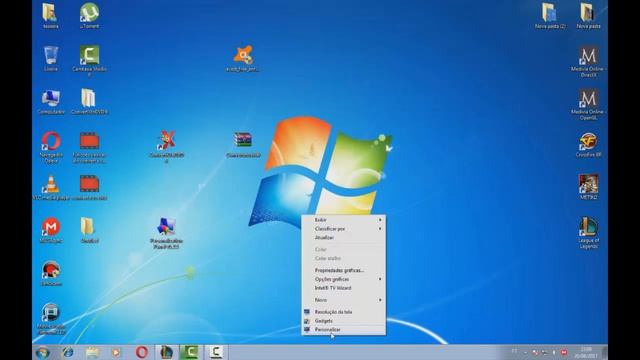
Task: Select Atualizar in the context menu
Action: tap(343, 238)
